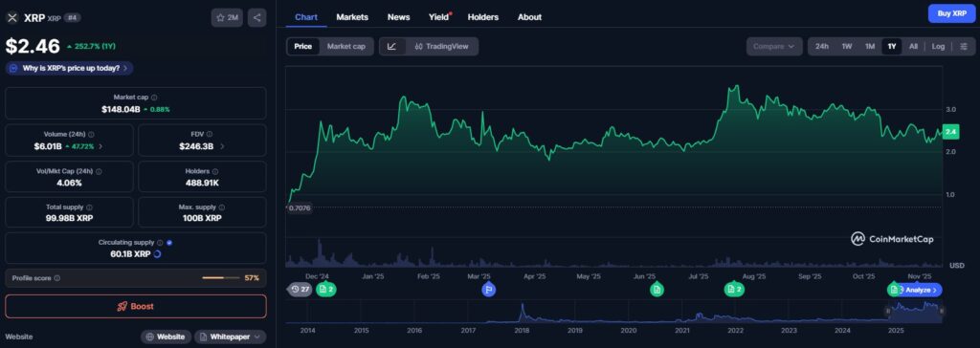Expand FDV details chevron beside $246.3B
This screenshot has width=980, height=348.
pyautogui.click(x=222, y=146)
